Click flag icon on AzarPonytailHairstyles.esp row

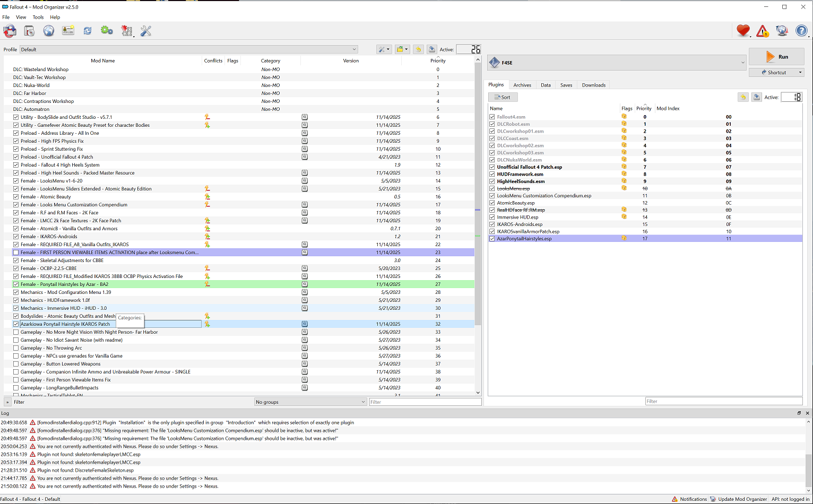(x=624, y=239)
